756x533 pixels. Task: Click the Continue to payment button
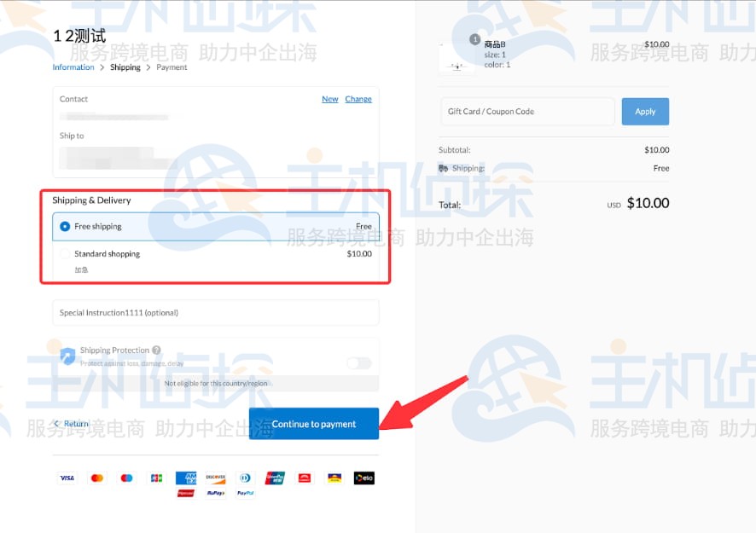click(313, 423)
